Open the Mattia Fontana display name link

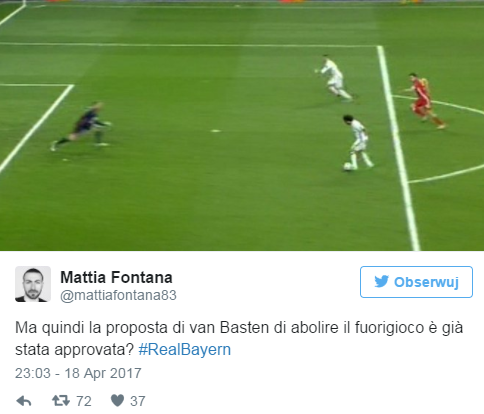[116, 277]
